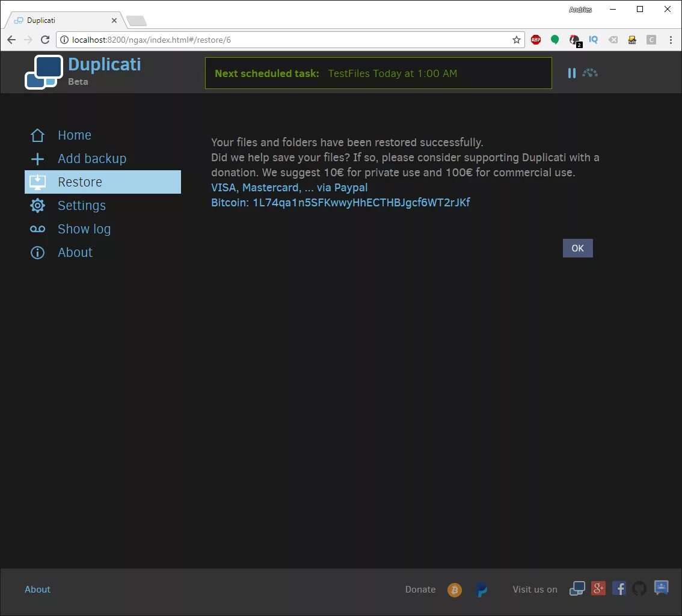Click the Bitcoin address donation link
The width and height of the screenshot is (682, 616).
pyautogui.click(x=340, y=203)
